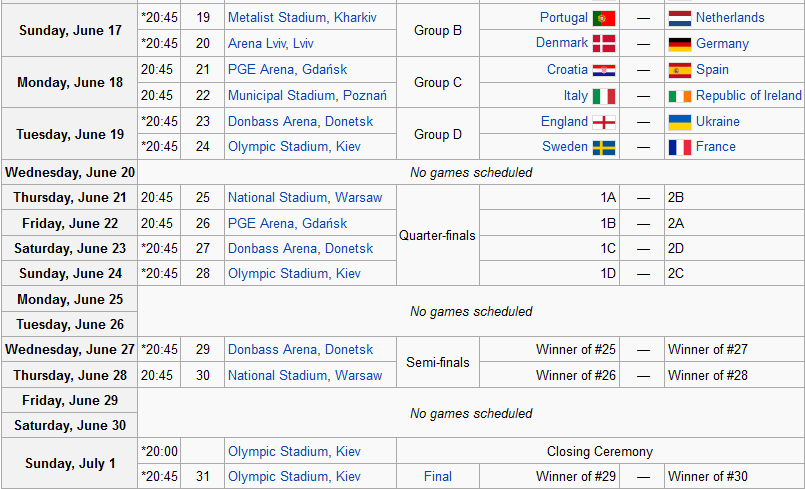This screenshot has height=489, width=805.
Task: Click the Portugal flag icon
Action: 604,18
